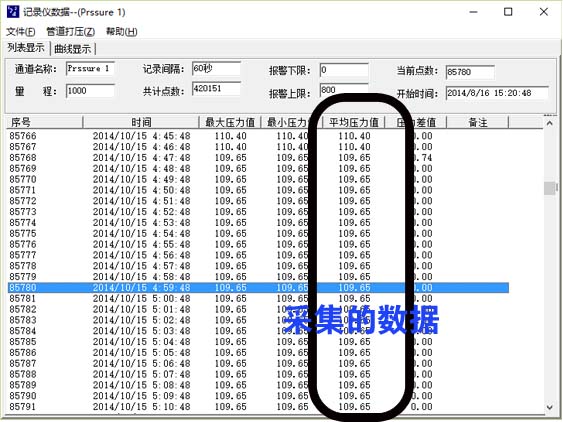Click the 报警上限 field showing 800
Screen dimensions: 563x422
click(x=344, y=90)
